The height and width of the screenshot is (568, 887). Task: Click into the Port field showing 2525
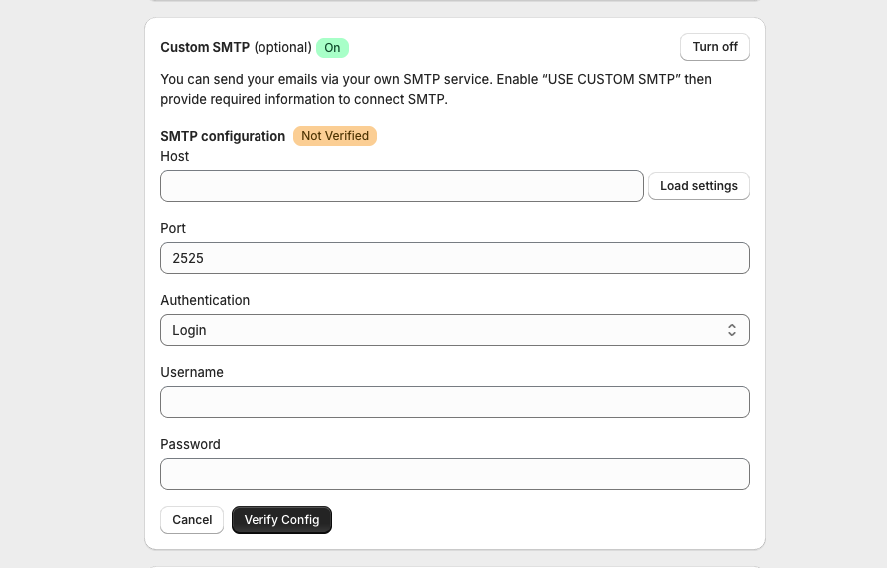(x=454, y=258)
